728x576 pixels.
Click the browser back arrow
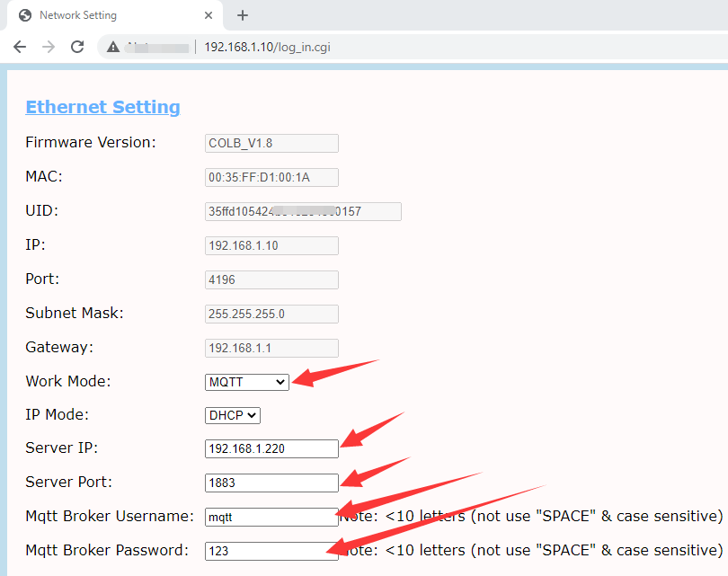click(x=20, y=47)
